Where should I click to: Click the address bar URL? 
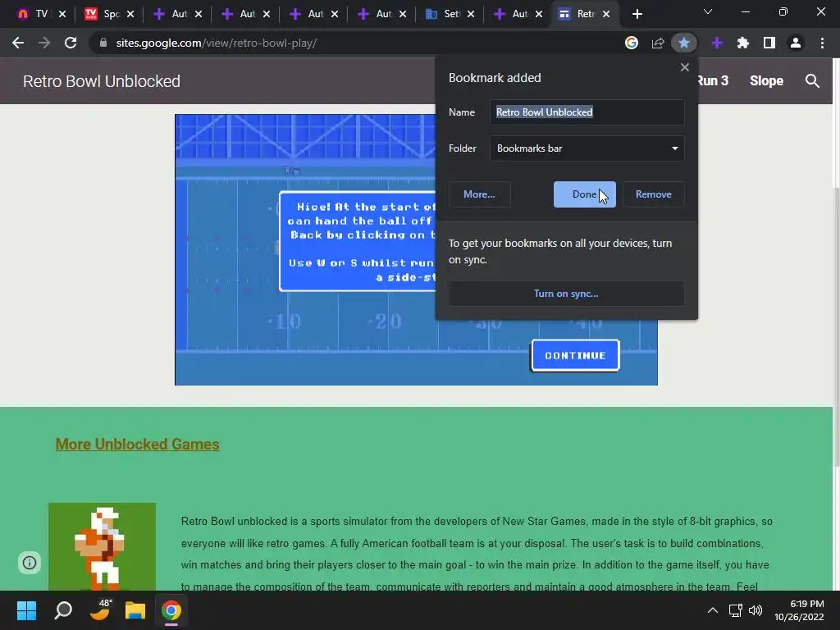(217, 43)
